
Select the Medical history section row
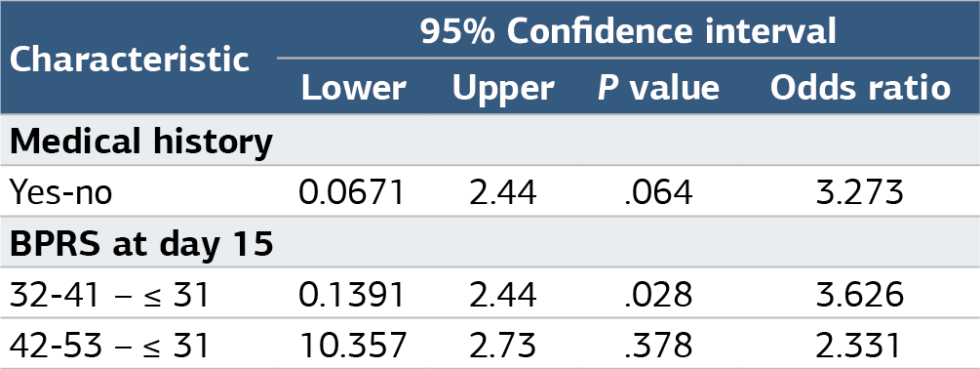(490, 141)
